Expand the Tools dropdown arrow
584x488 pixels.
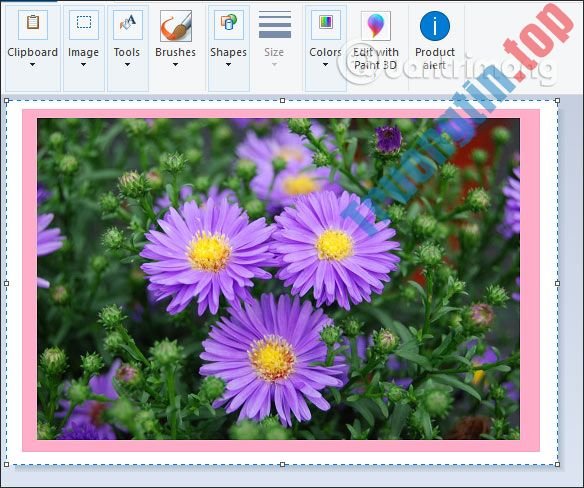[127, 65]
